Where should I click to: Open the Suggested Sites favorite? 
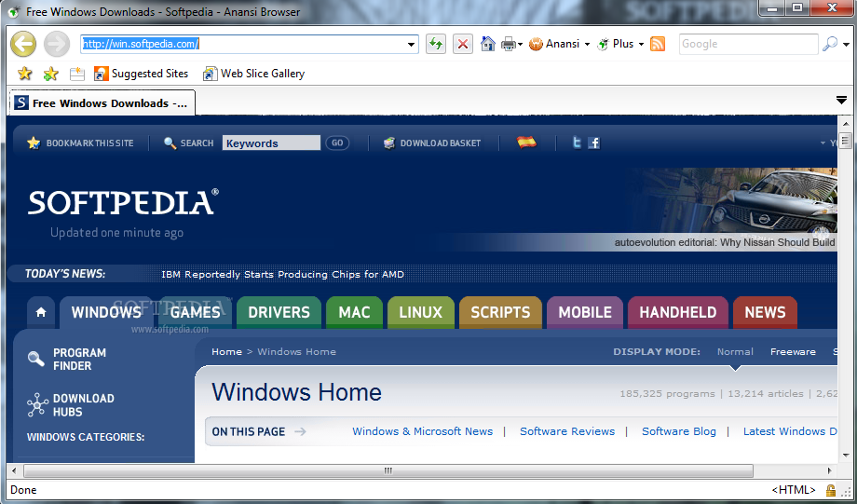click(x=141, y=74)
